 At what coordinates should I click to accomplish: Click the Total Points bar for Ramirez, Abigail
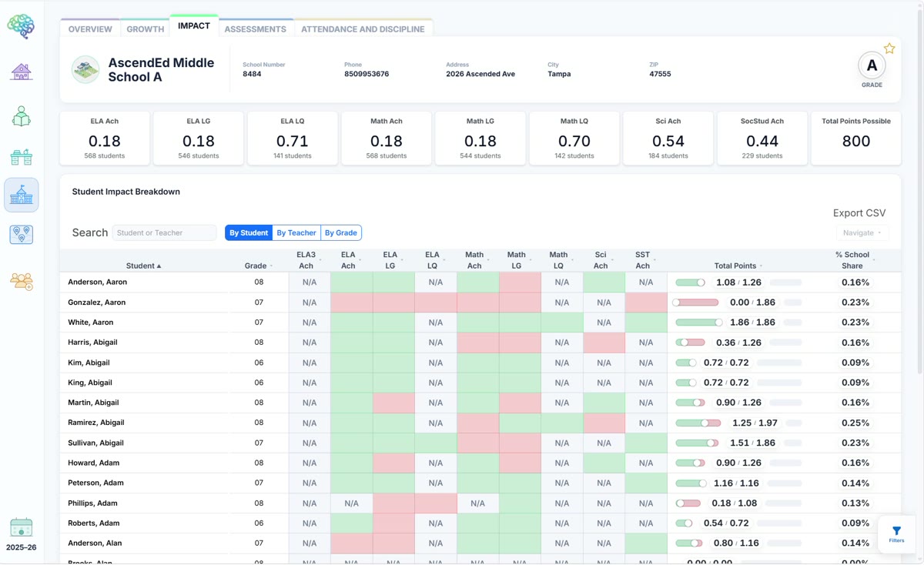point(698,423)
